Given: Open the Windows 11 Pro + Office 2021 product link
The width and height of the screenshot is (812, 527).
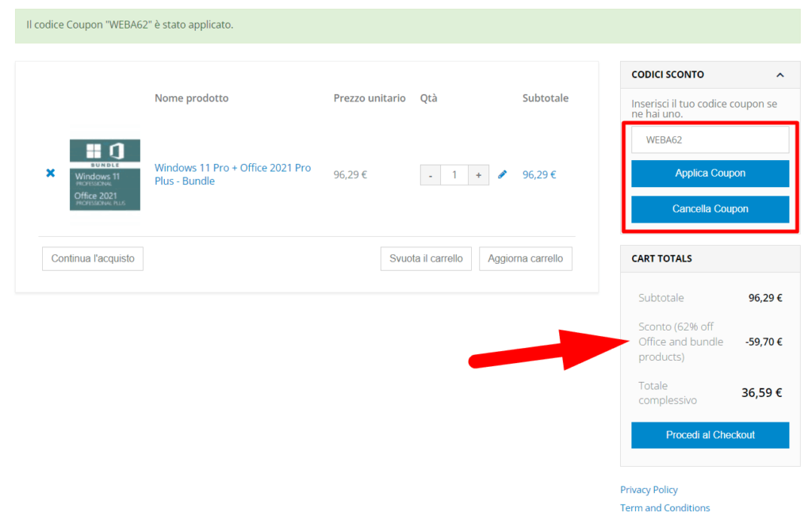Looking at the screenshot, I should click(x=232, y=174).
